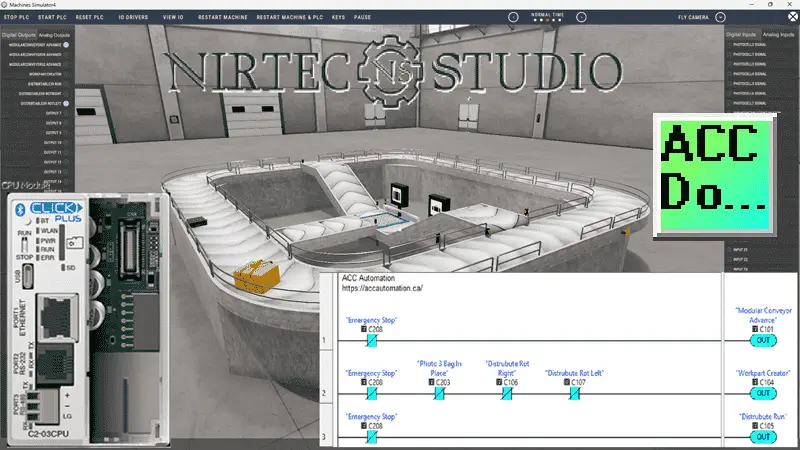Screen dimensions: 800x450
Task: Click the orange normal-time speed dot
Action: 547,20
